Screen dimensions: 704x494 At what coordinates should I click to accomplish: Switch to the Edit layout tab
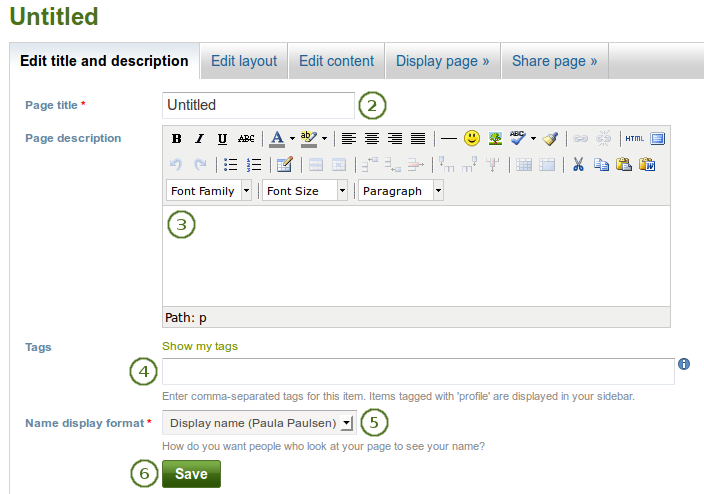(x=244, y=61)
